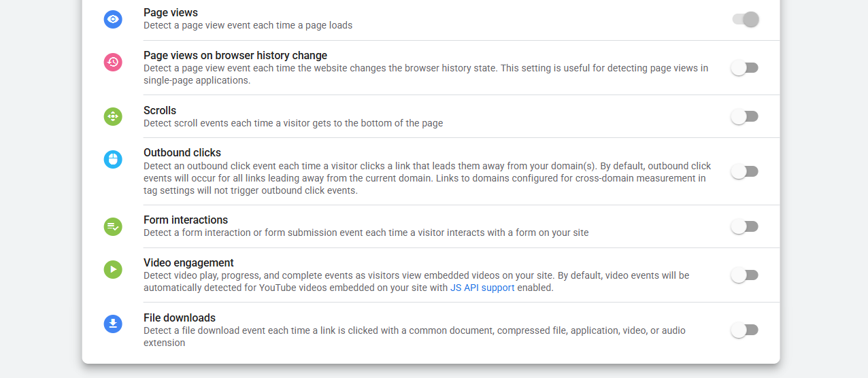Click the green Form interactions checklist icon

tap(113, 226)
